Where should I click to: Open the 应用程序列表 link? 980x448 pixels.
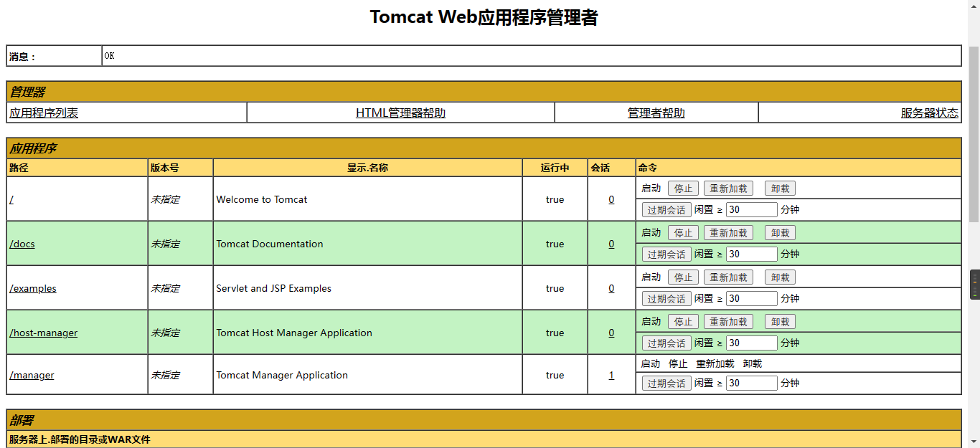click(x=44, y=113)
